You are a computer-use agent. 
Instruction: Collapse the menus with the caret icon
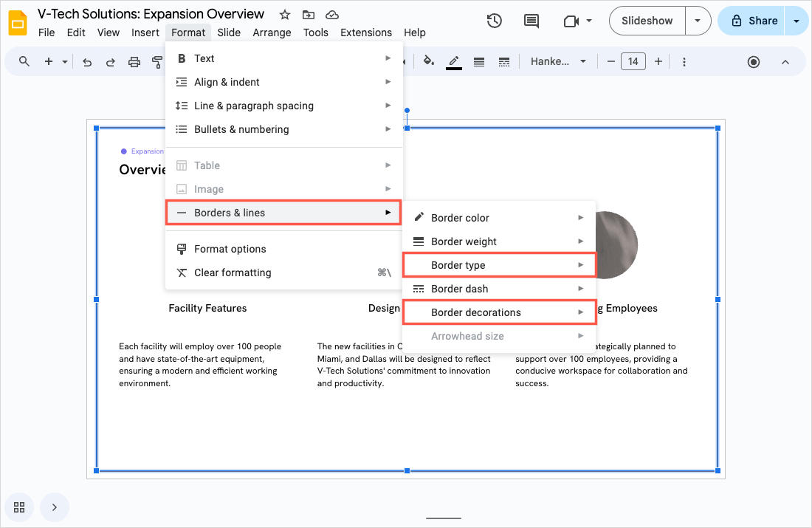click(785, 62)
